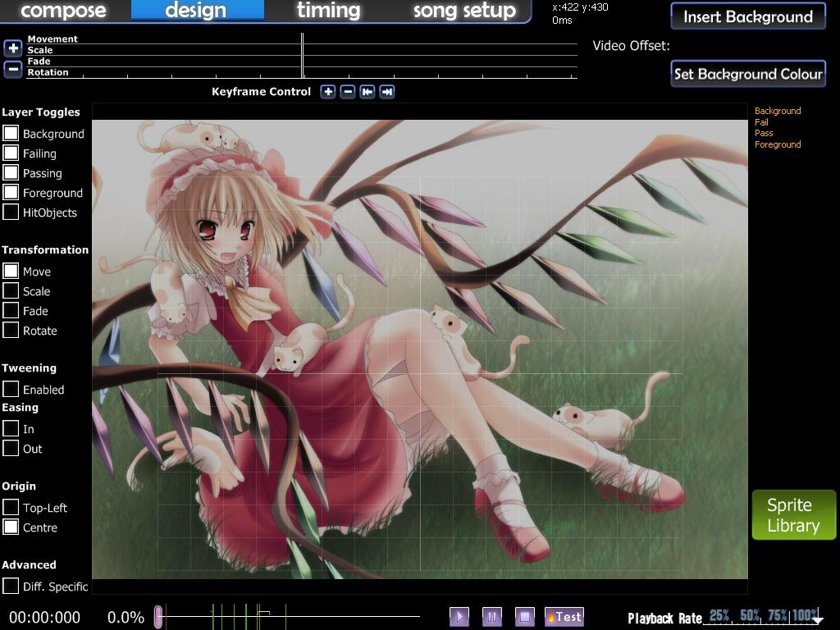Image resolution: width=840 pixels, height=630 pixels.
Task: Enable the HitObjects layer checkbox
Action: click(x=11, y=212)
